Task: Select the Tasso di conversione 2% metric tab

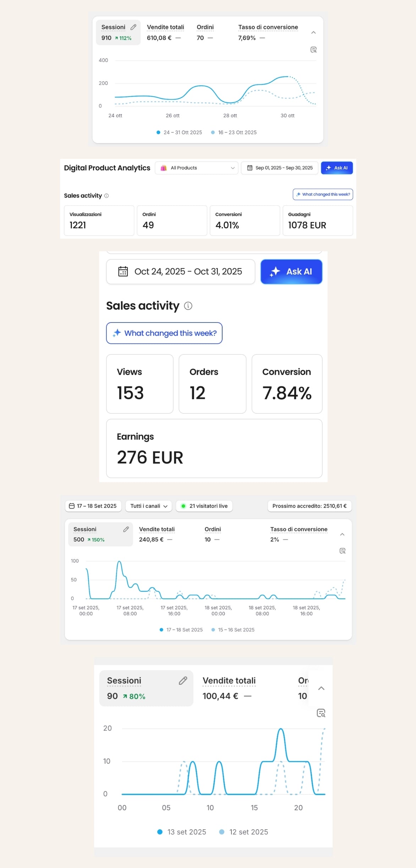Action: (x=299, y=534)
